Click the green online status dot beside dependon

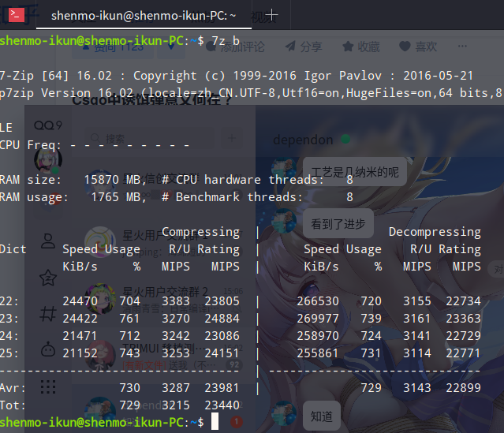tap(345, 140)
